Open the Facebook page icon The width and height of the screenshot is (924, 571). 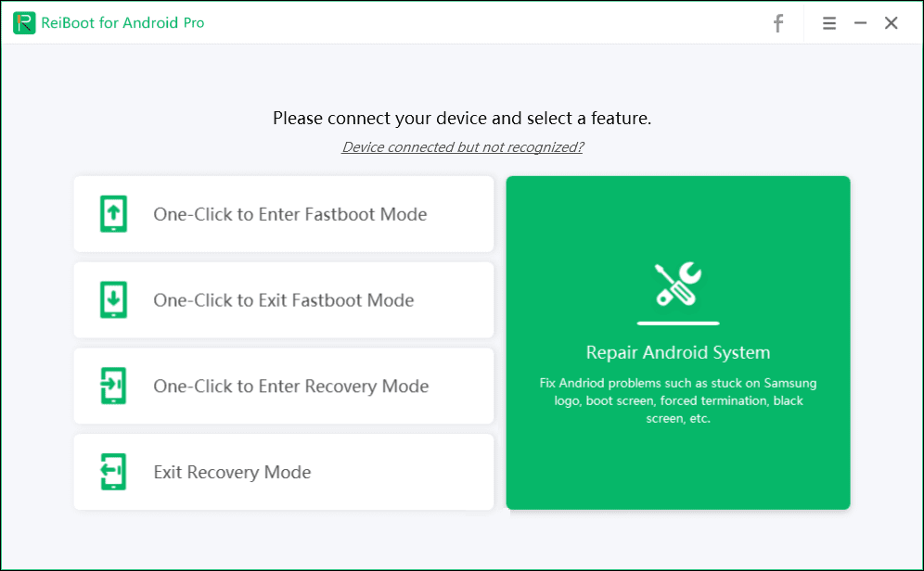click(x=778, y=23)
